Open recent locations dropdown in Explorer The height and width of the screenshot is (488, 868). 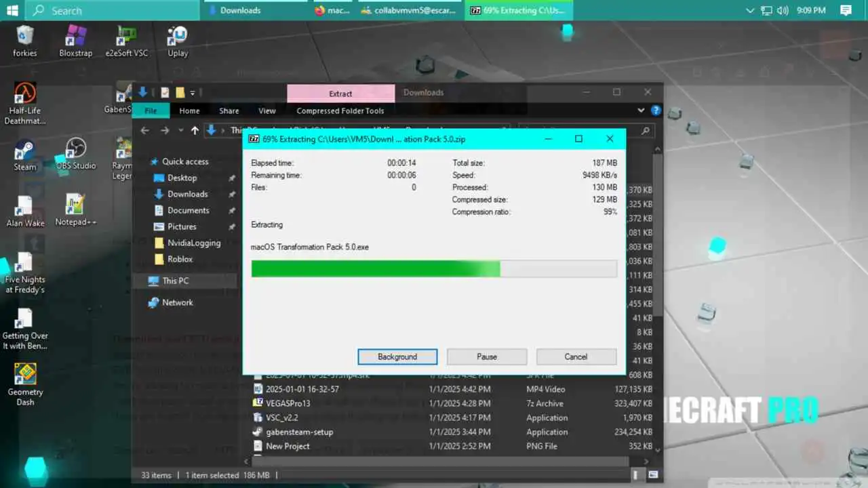coord(180,130)
